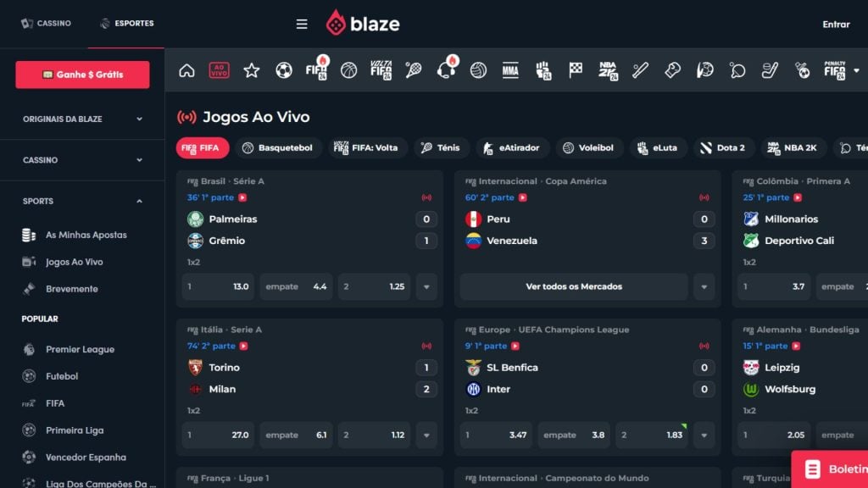868x488 pixels.
Task: Open the sports toolbar overflow arrow
Action: pyautogui.click(x=856, y=70)
